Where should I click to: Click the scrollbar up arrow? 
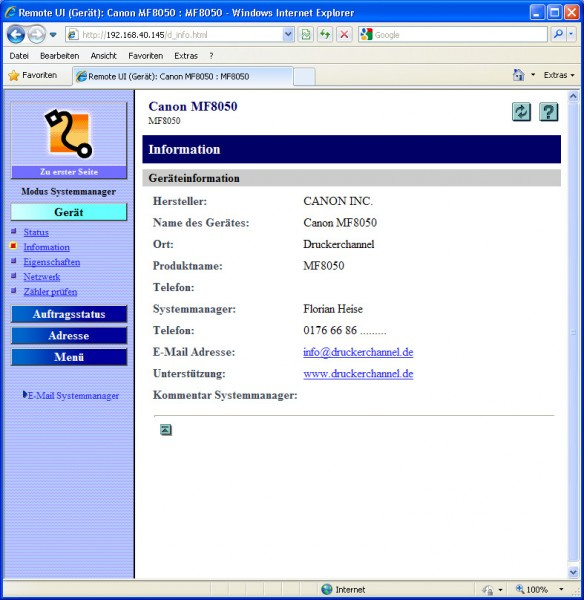point(573,96)
